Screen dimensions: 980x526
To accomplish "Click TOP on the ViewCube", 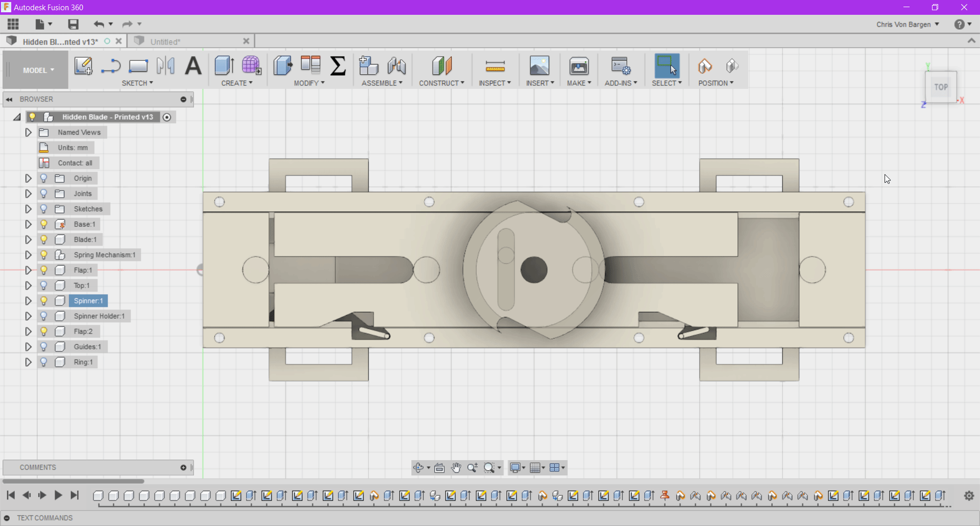I will click(941, 87).
